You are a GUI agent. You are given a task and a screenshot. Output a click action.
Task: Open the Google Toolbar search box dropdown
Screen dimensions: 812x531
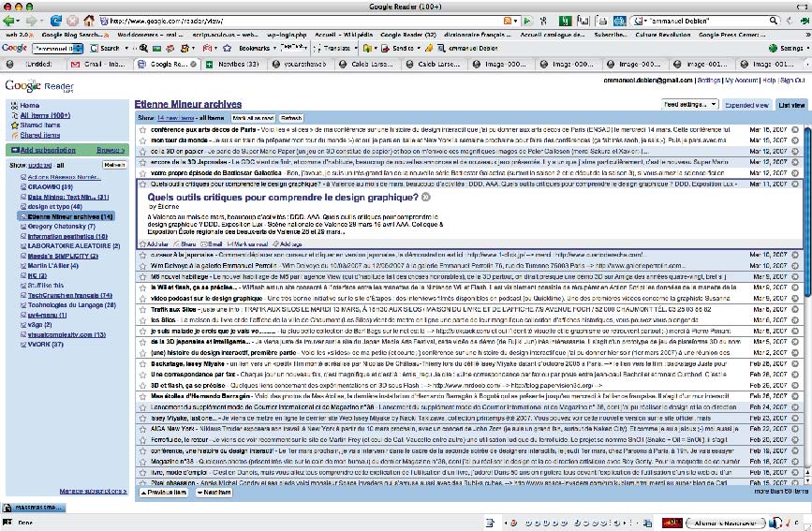78,48
